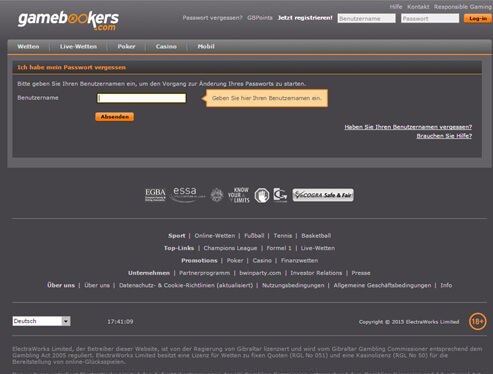Focus the Benutzername field in the form
The width and height of the screenshot is (493, 374).
pos(141,98)
